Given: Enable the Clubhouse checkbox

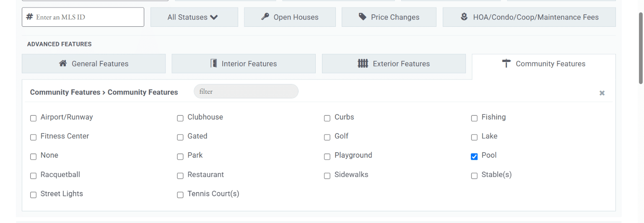Looking at the screenshot, I should click(180, 118).
